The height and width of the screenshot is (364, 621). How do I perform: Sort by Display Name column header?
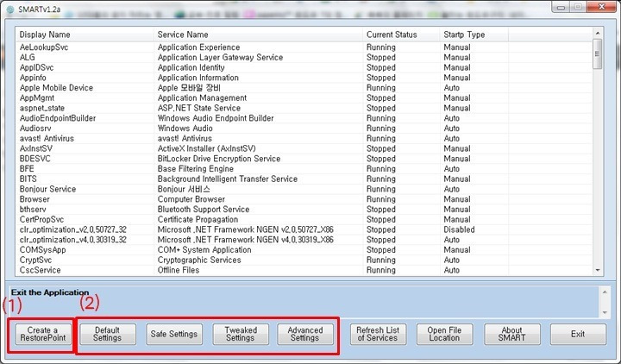tap(84, 35)
